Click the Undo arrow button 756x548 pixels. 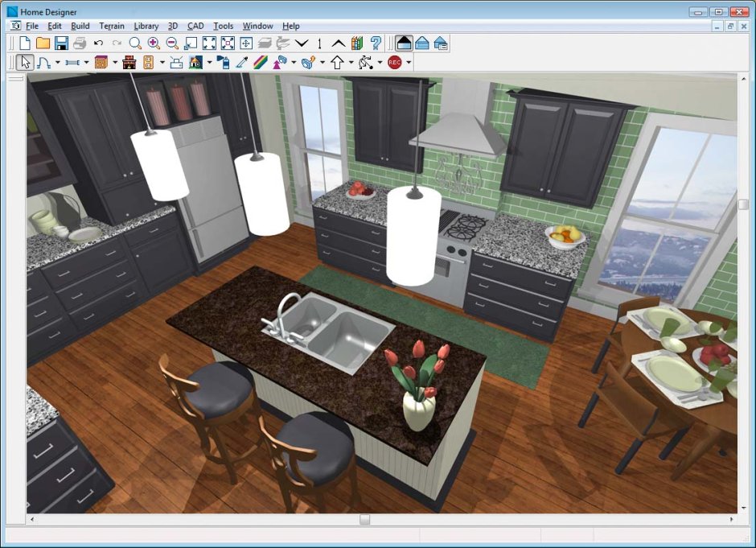[x=98, y=43]
